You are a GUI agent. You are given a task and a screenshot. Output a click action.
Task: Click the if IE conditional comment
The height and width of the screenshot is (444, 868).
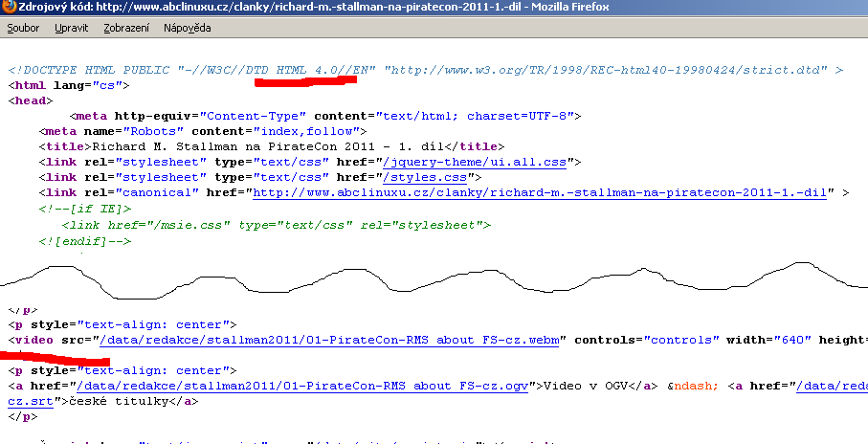pyautogui.click(x=85, y=209)
